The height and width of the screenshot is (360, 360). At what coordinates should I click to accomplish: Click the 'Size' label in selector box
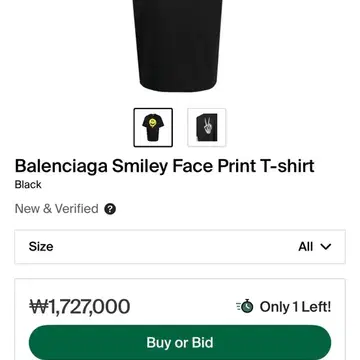point(41,247)
